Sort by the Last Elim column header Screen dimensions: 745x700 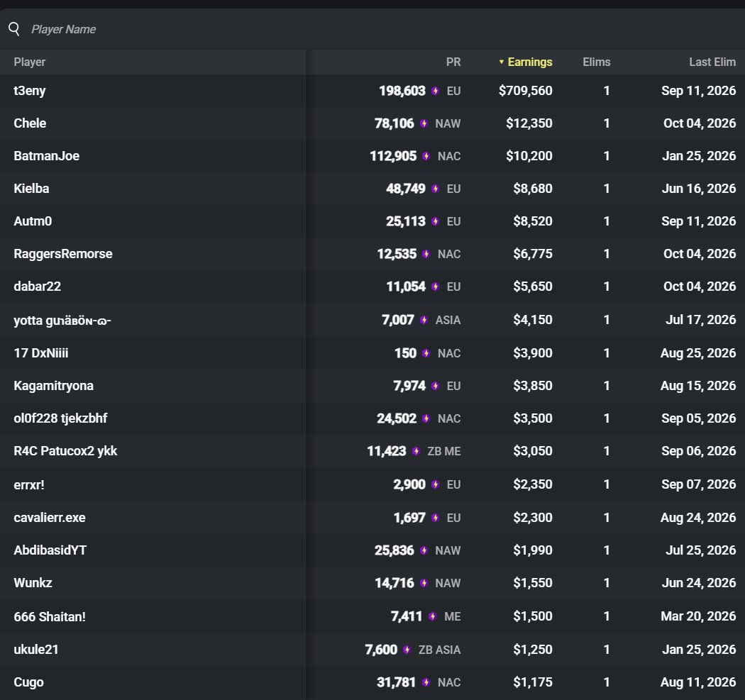712,62
